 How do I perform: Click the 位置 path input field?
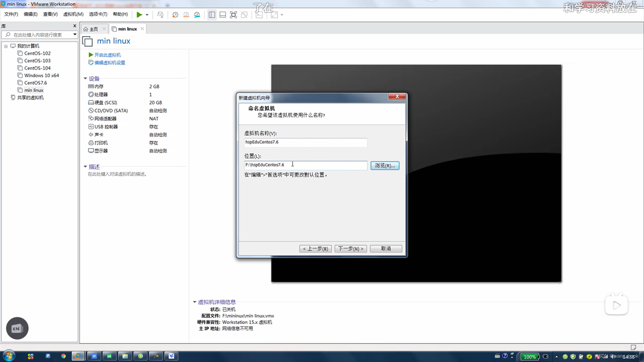306,165
